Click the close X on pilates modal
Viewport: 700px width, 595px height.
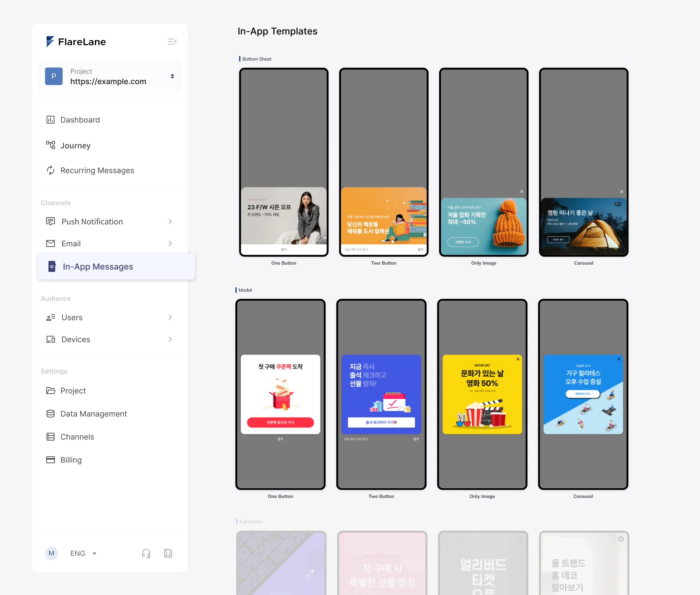[619, 359]
